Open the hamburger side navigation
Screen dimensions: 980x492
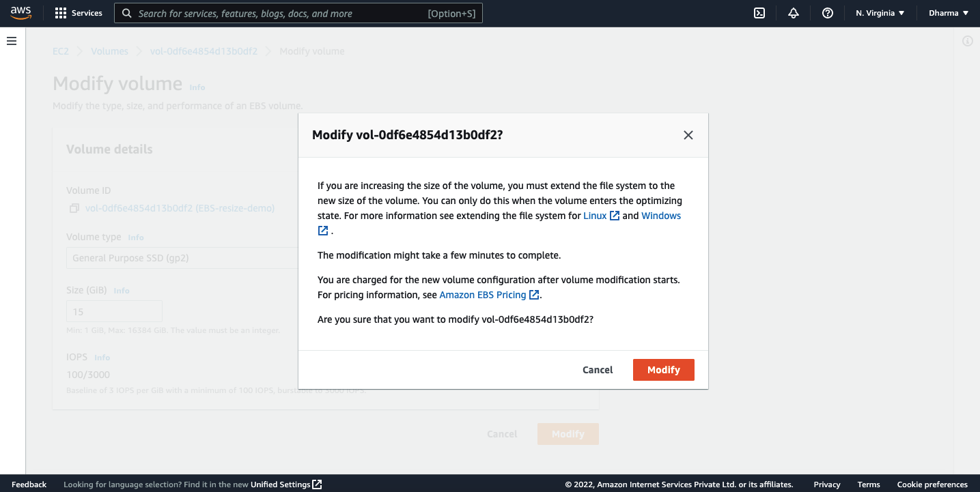pyautogui.click(x=12, y=41)
